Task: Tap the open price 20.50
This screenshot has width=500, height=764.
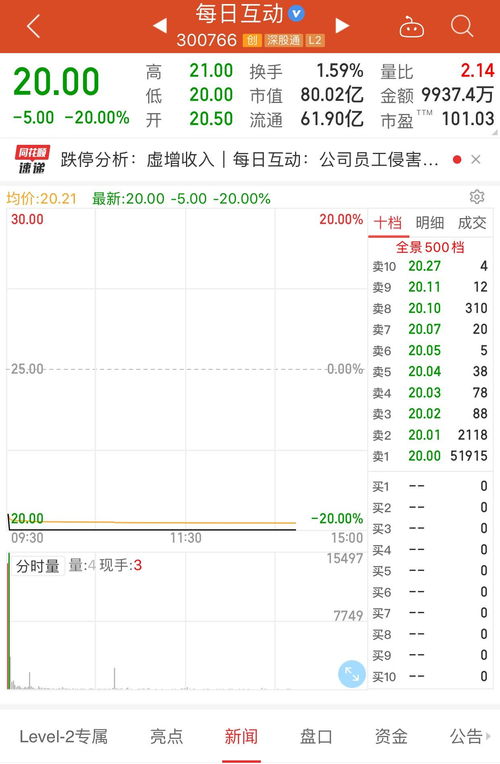Action: (x=211, y=118)
